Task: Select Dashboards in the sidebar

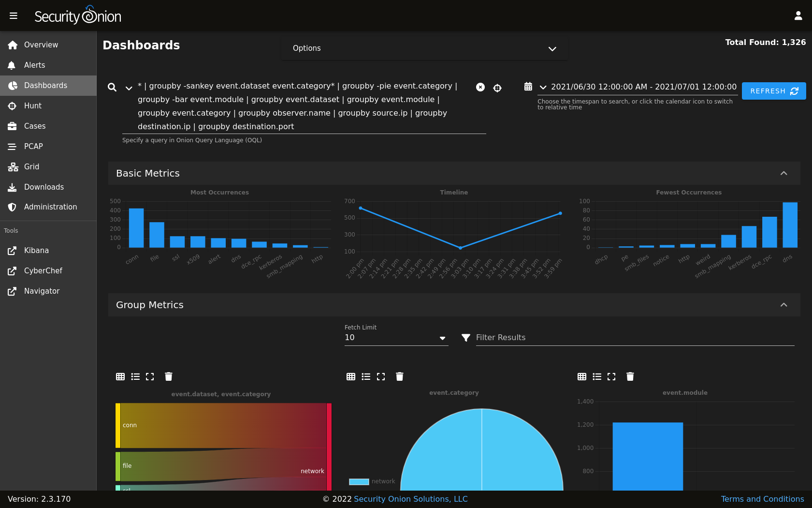Action: (48, 86)
